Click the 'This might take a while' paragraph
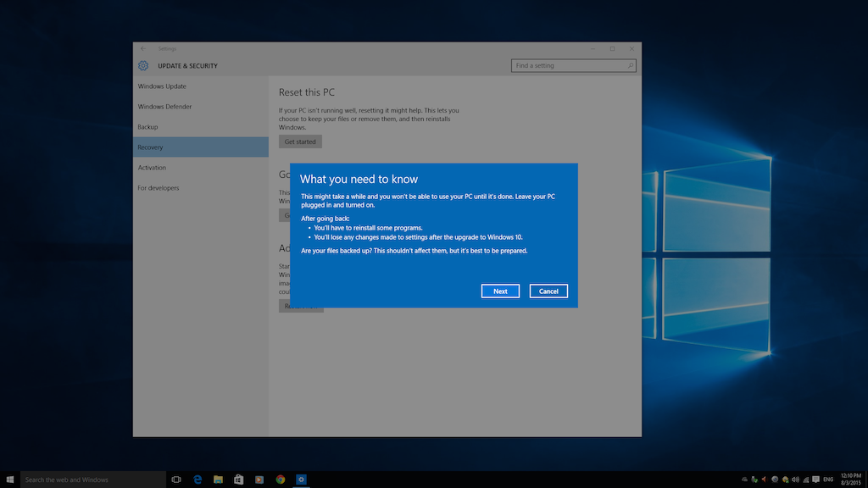Screen dimensions: 868x488 (428, 201)
